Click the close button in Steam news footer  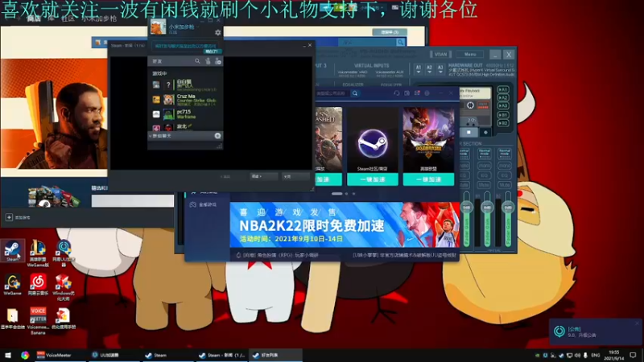[x=295, y=176]
